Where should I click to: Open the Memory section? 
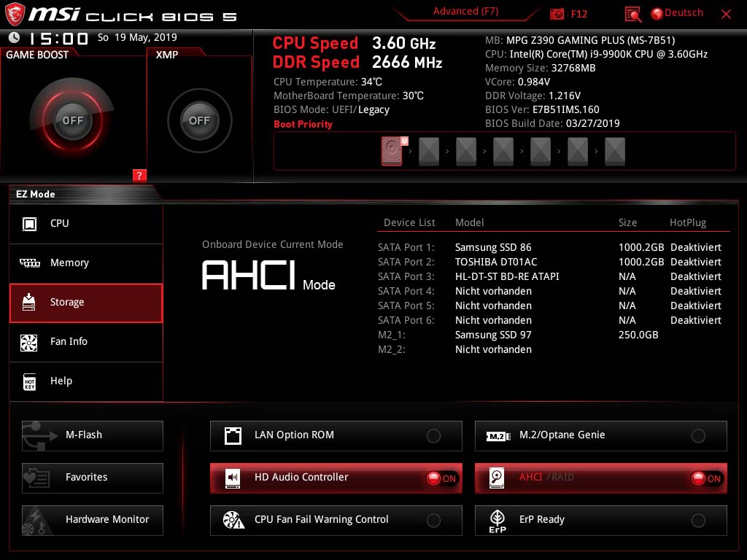(86, 262)
